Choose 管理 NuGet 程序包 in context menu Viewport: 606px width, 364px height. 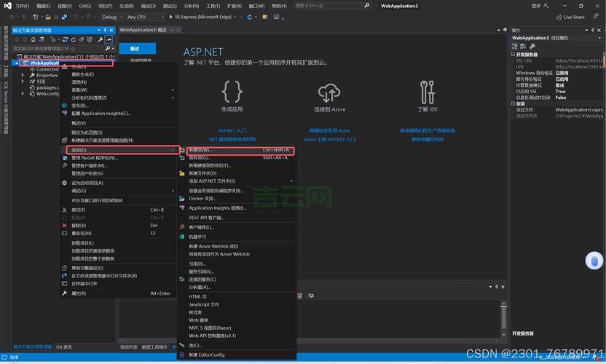click(x=94, y=158)
